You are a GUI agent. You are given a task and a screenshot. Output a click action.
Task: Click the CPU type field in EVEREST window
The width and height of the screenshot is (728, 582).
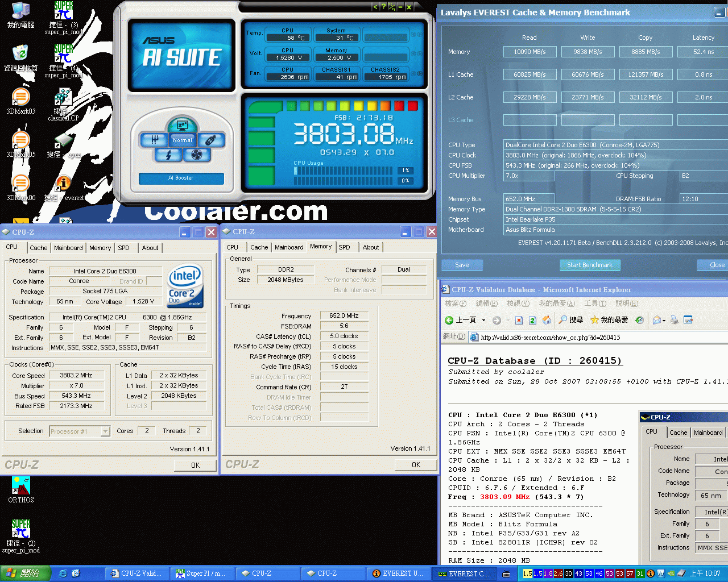(616, 145)
